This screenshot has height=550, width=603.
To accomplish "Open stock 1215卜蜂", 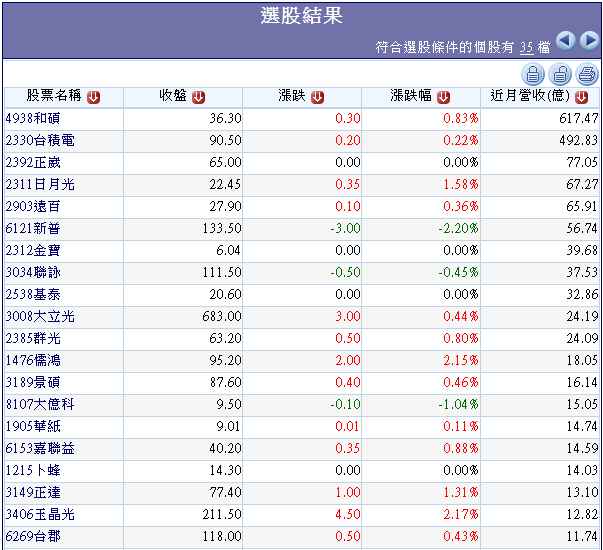I will pyautogui.click(x=33, y=470).
